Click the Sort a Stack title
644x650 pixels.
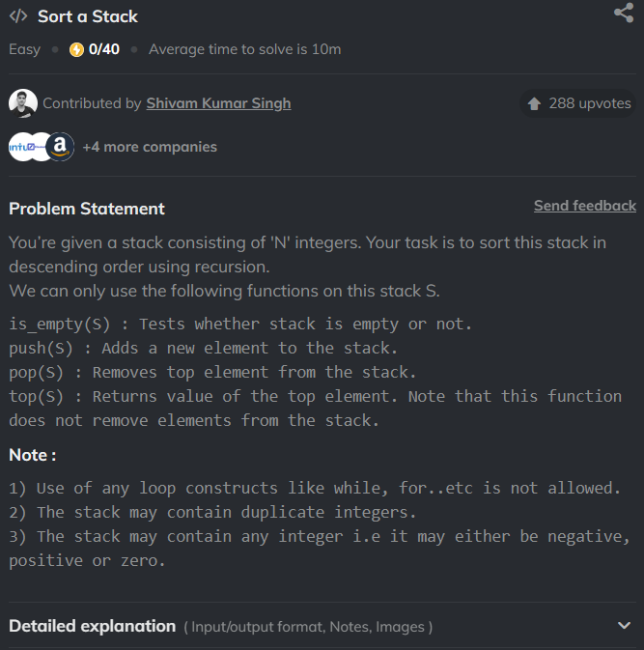(x=88, y=16)
